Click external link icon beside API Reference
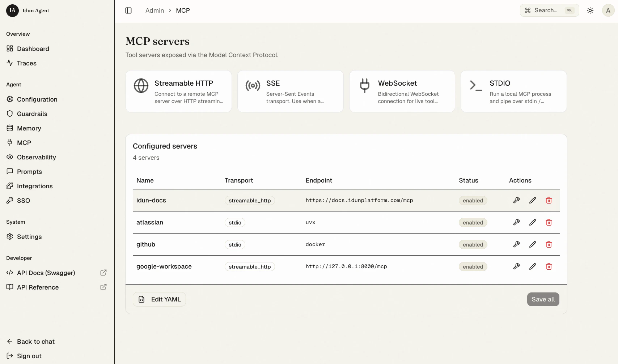Viewport: 618px width, 364px height. coord(103,287)
